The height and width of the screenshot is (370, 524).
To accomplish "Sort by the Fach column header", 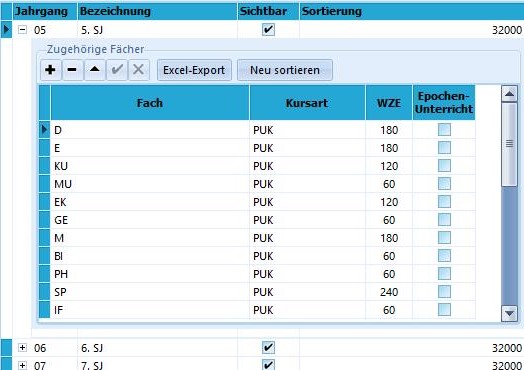I will pos(150,103).
